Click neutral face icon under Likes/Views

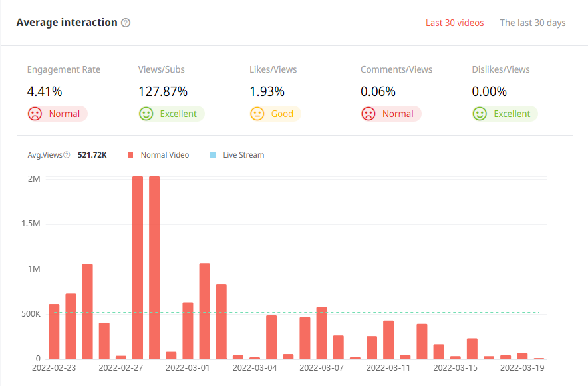(257, 114)
